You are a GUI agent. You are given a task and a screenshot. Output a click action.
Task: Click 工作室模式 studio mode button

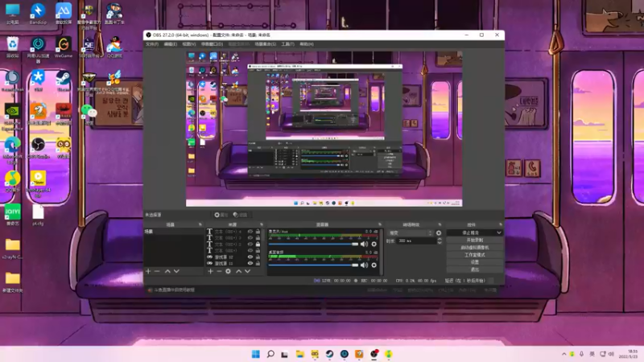click(475, 255)
